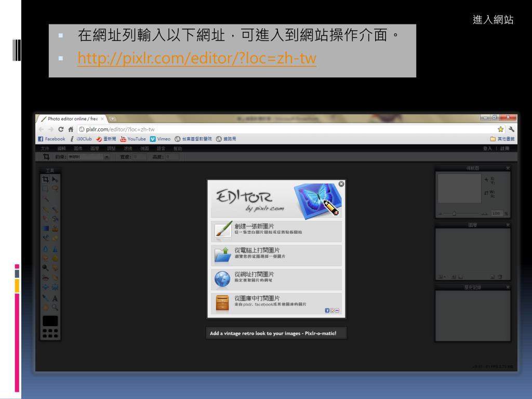Click the 寬度 width input field

140,157
